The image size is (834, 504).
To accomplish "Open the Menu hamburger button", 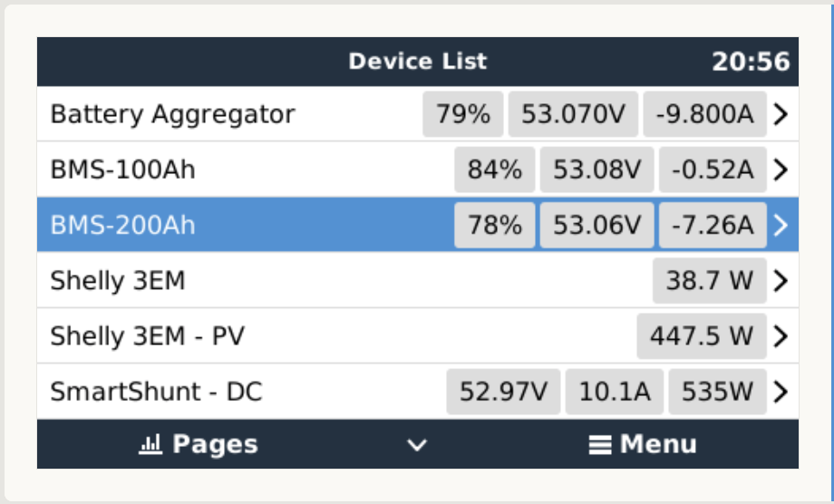I will [x=643, y=444].
